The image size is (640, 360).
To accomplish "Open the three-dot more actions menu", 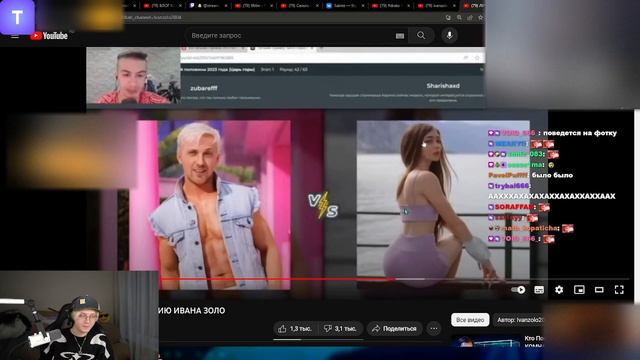I will pos(434,329).
